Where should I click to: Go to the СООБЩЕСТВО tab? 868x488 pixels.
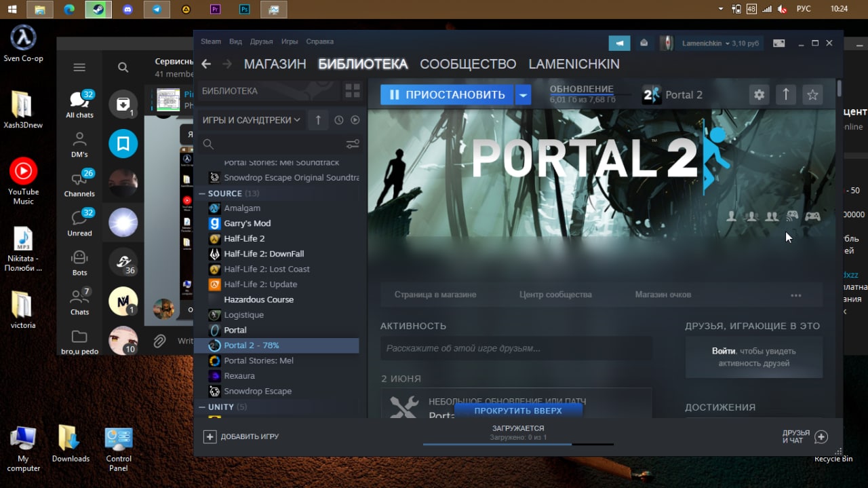tap(468, 64)
